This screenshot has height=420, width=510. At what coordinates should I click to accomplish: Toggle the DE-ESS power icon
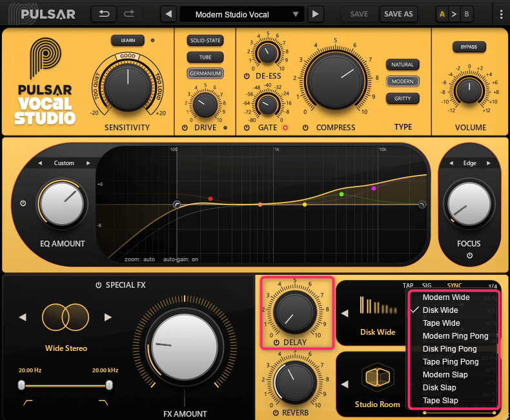[x=247, y=76]
